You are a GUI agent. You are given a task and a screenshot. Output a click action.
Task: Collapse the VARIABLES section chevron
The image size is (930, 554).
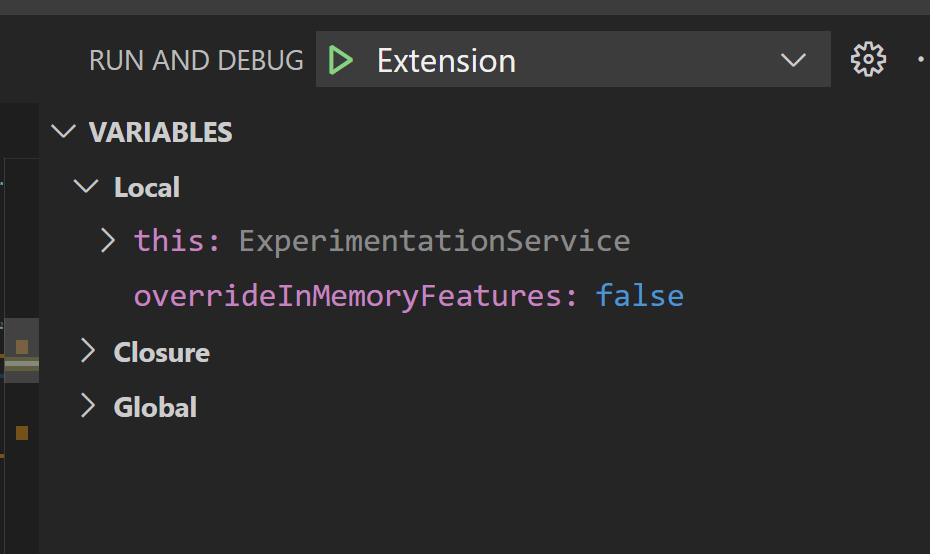tap(63, 131)
